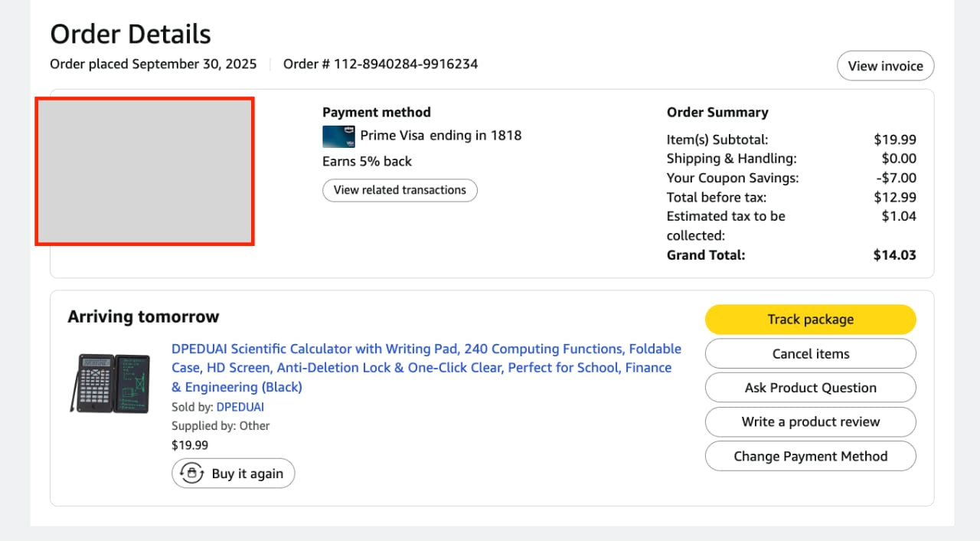Click the order number text
980x541 pixels.
(x=381, y=64)
